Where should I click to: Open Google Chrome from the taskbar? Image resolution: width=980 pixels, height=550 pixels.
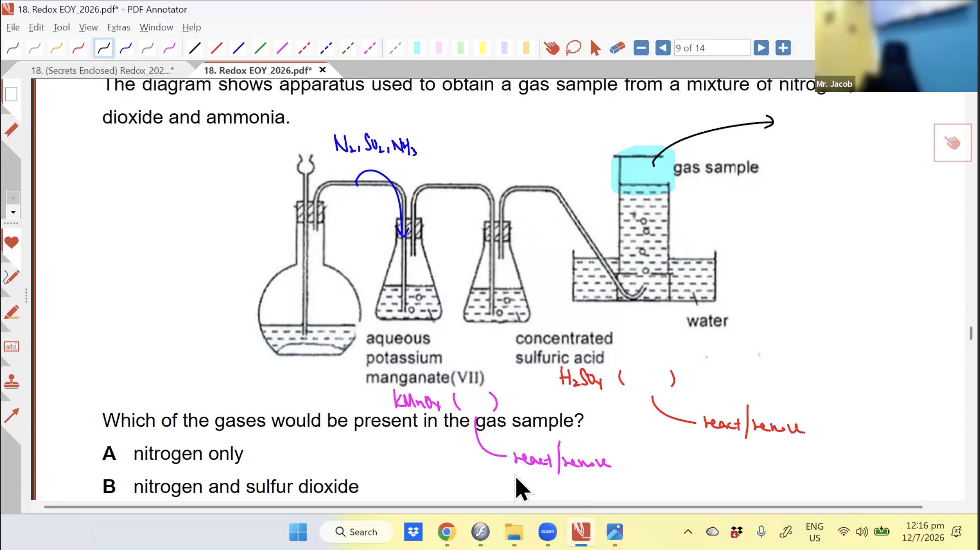pyautogui.click(x=447, y=532)
